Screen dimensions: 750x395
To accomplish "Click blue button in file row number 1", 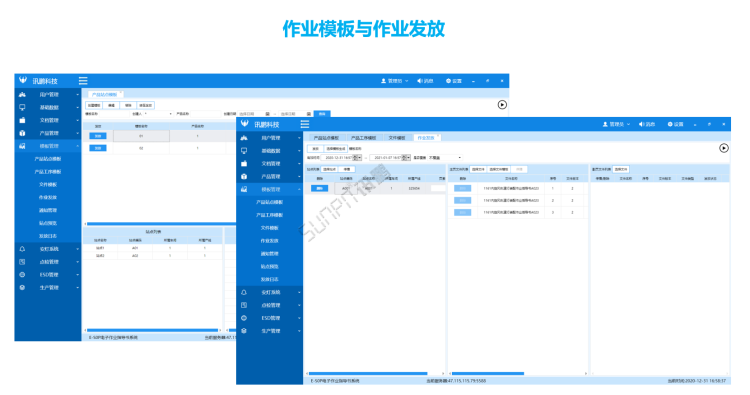I will coord(462,188).
